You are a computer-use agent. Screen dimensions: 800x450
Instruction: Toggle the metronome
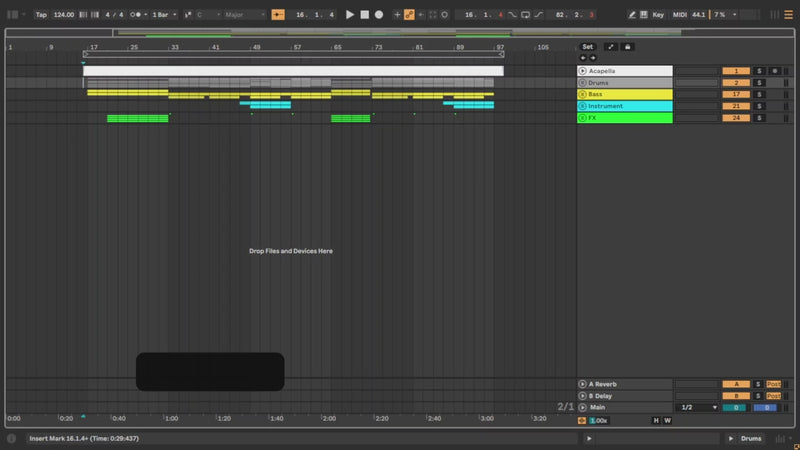click(x=137, y=15)
